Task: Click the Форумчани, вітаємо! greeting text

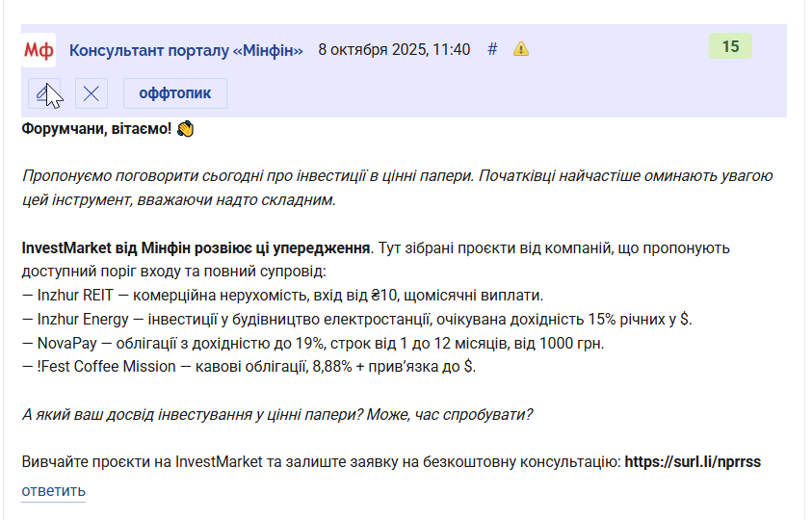Action: tap(96, 129)
